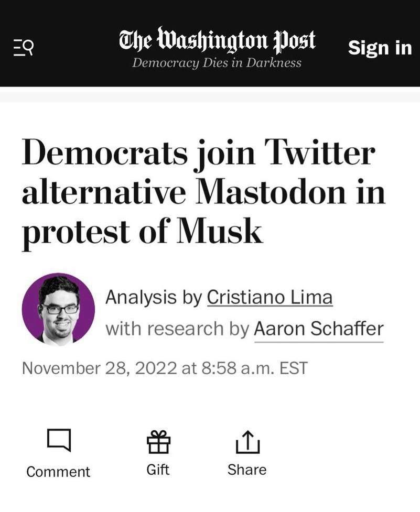Open Cristiano Lima's author profile photo
The width and height of the screenshot is (420, 512).
(58, 309)
